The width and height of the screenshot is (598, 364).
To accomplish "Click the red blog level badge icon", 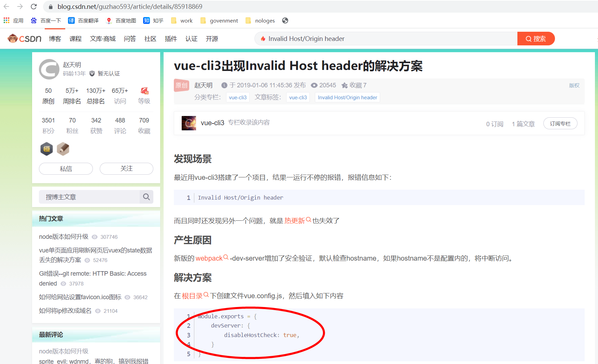I will coord(144,91).
